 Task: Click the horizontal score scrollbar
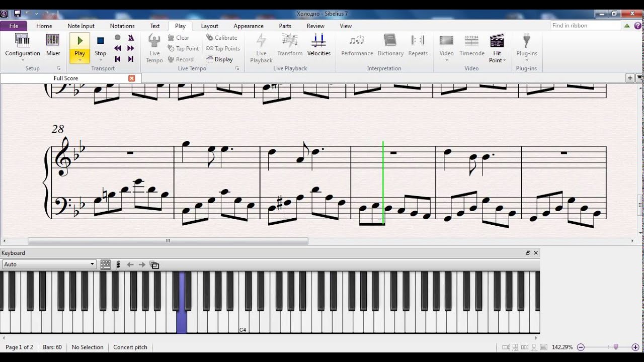tap(168, 241)
